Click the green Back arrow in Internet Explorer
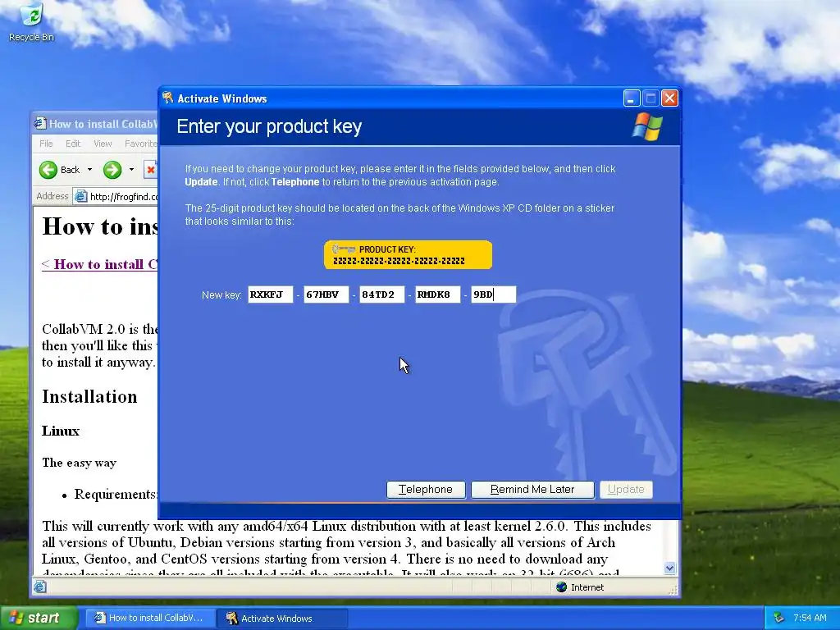840x630 pixels. [x=48, y=170]
